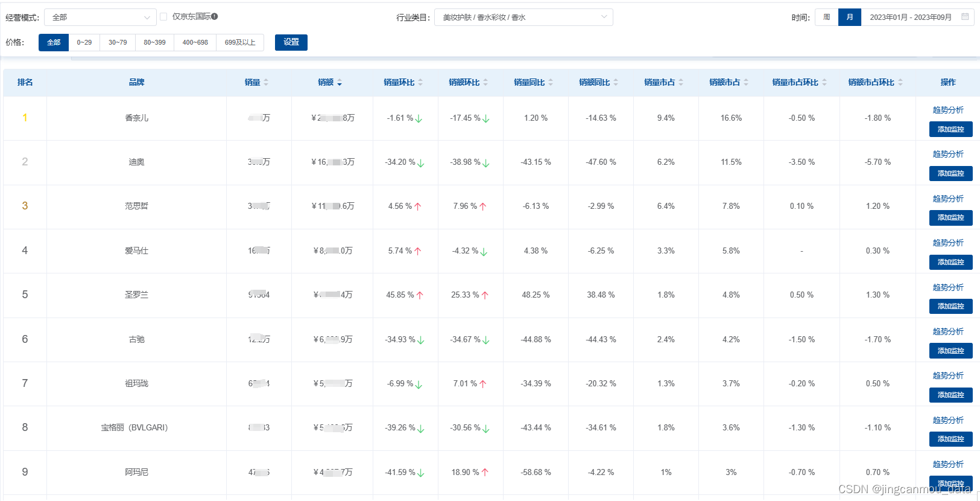
Task: Enable the 仅京东国际 checkbox
Action: 163,17
